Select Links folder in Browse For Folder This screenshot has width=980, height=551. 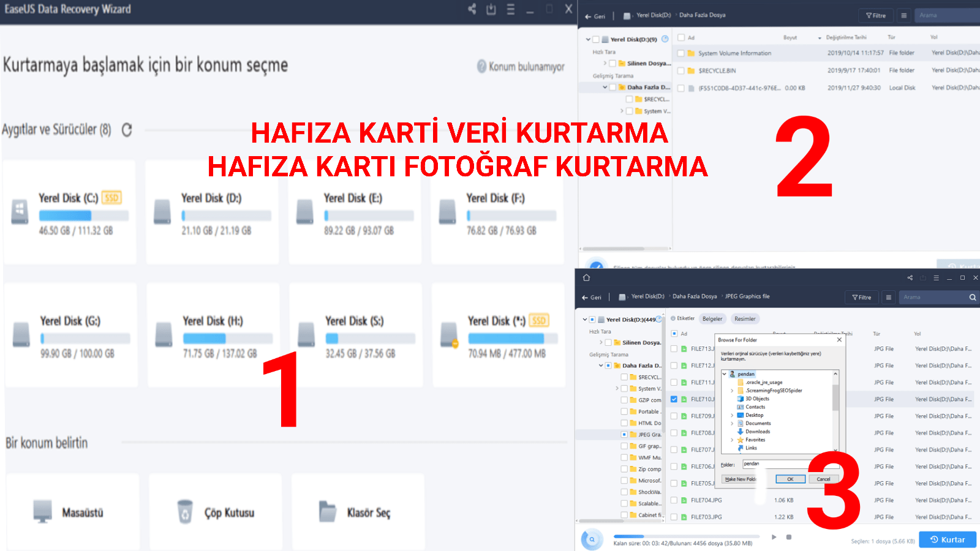(x=750, y=448)
